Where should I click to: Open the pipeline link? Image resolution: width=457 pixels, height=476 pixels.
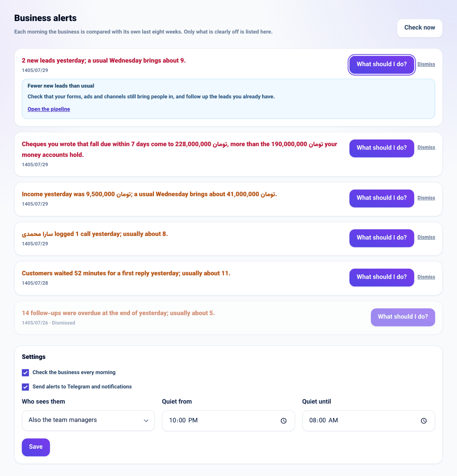(49, 109)
